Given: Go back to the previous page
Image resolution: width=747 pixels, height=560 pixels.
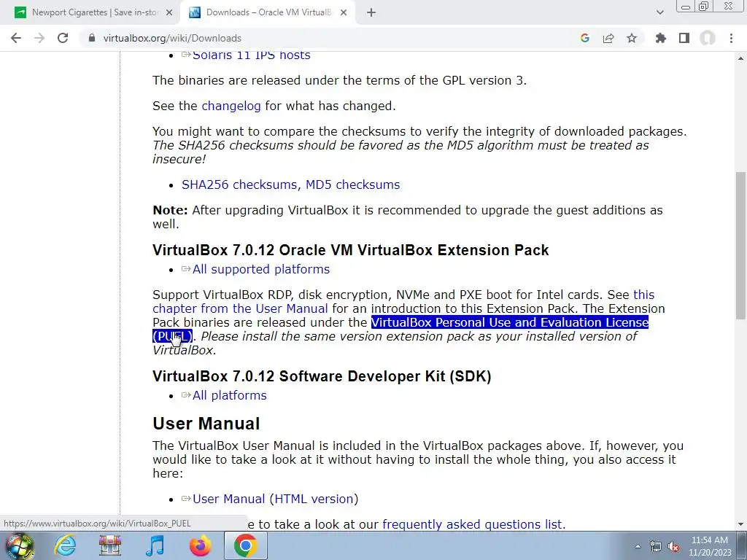Looking at the screenshot, I should point(16,38).
